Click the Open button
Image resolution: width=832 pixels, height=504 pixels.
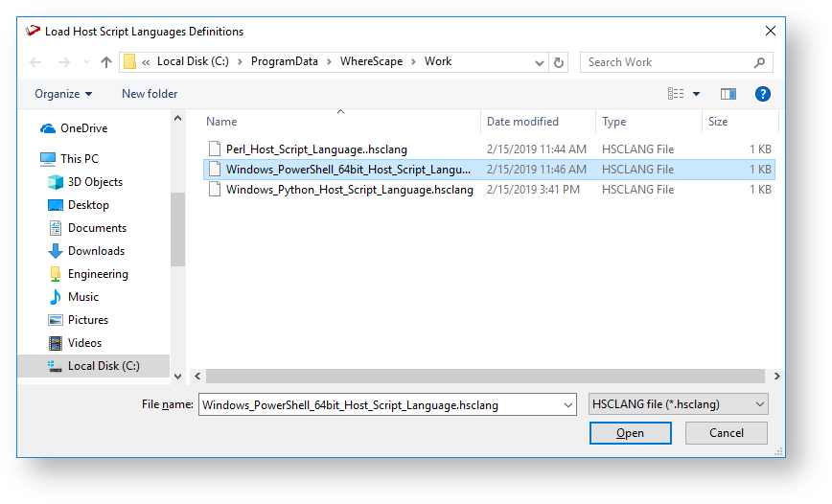point(631,433)
